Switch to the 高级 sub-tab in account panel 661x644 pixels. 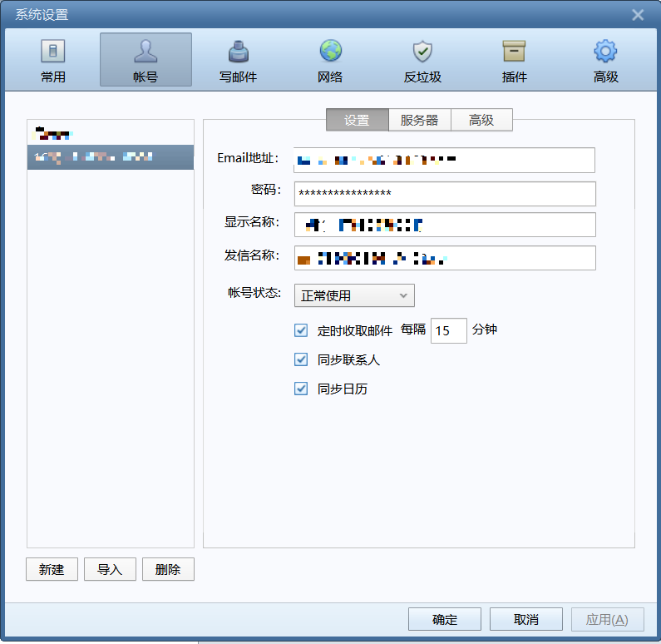pos(481,120)
